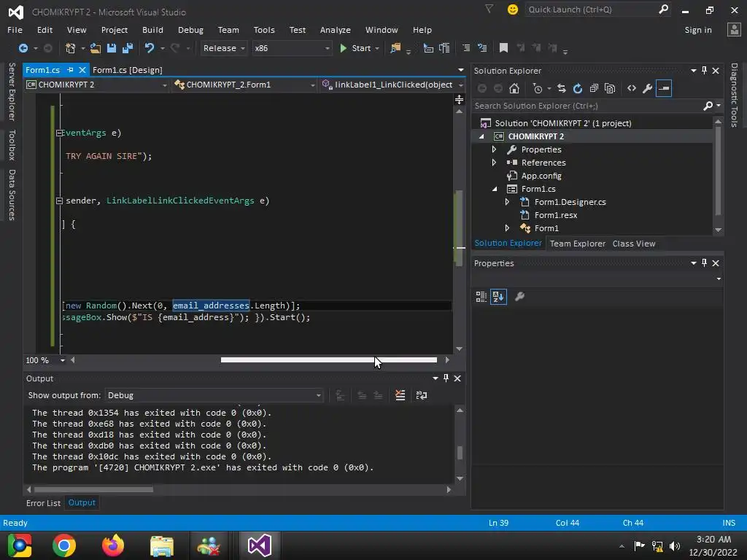Switch to the Class View tab

tap(634, 244)
